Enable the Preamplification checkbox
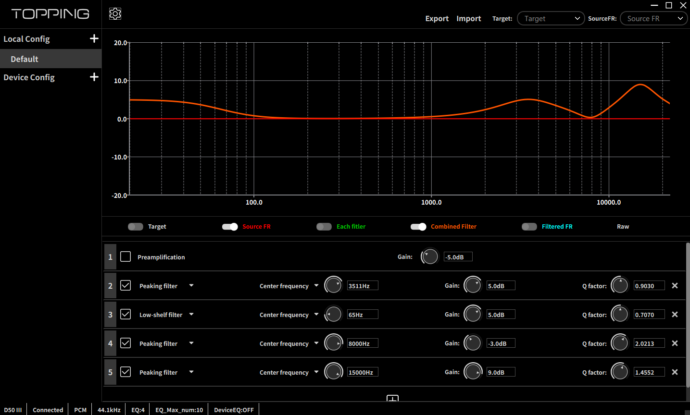Screen dimensions: 690x415 pos(125,257)
